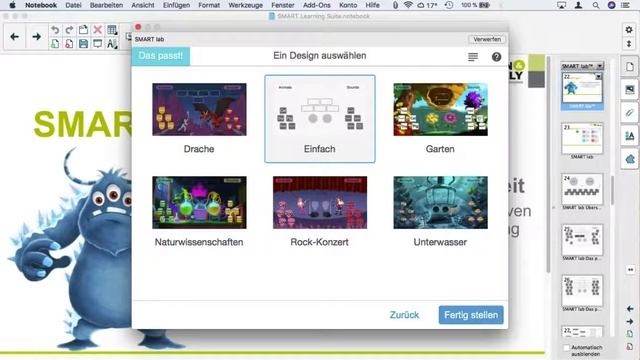
Task: Open the Properties tab icon with letter A
Action: 629,136
